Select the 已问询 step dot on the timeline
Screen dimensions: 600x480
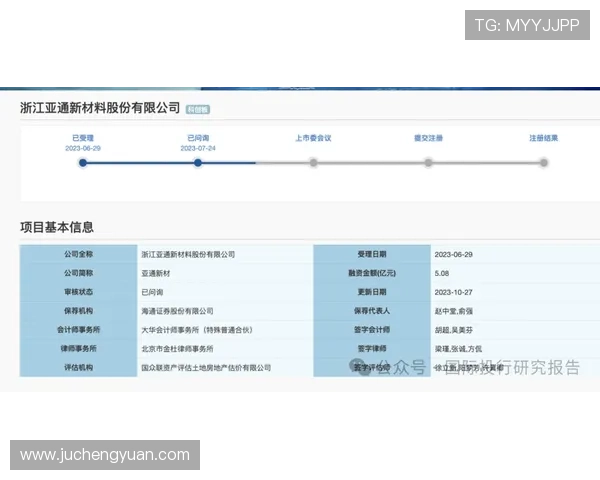tap(198, 163)
